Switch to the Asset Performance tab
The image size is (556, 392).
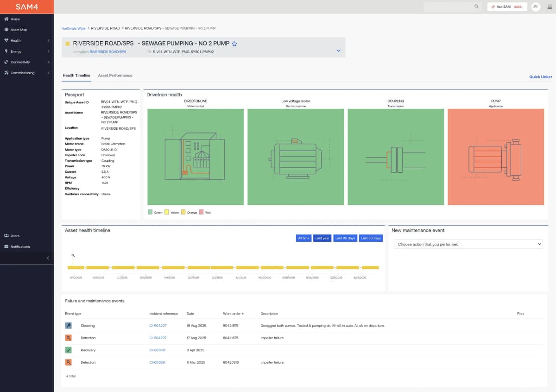pos(115,76)
